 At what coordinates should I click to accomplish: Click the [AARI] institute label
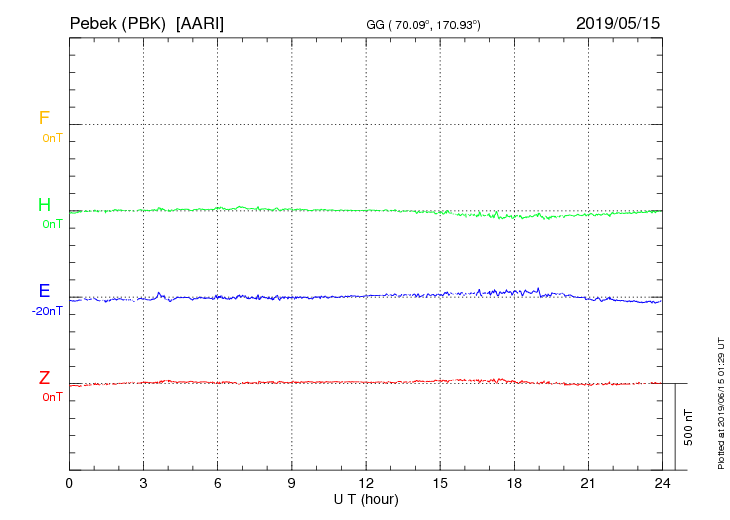click(x=200, y=23)
